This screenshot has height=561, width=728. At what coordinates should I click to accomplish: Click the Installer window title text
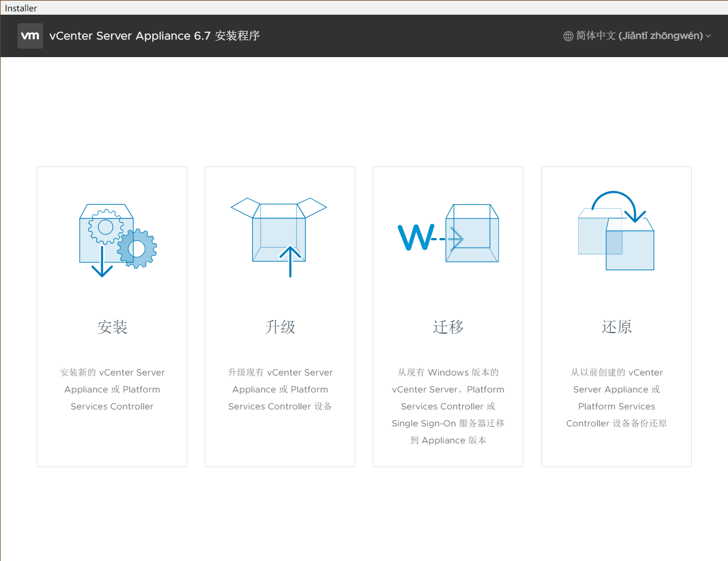pyautogui.click(x=21, y=8)
